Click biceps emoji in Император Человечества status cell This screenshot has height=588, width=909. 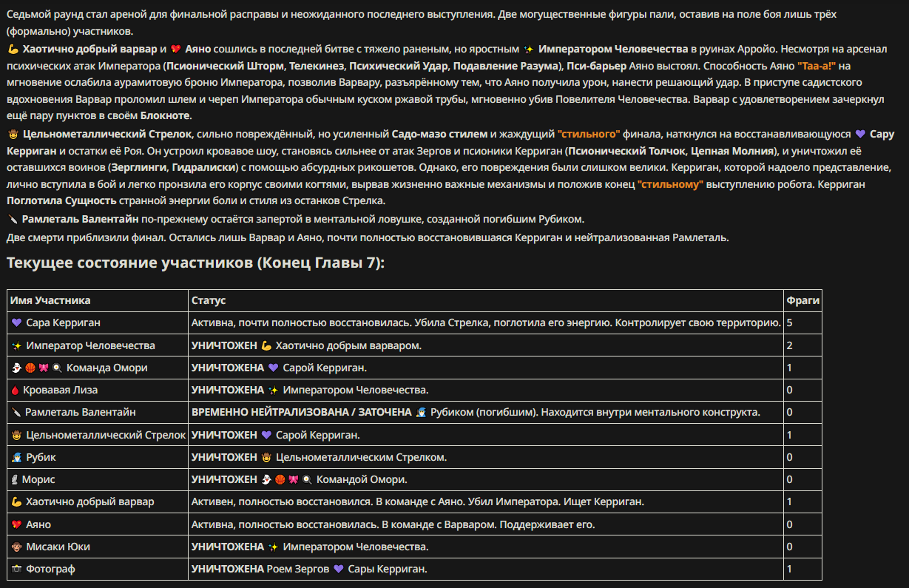267,345
